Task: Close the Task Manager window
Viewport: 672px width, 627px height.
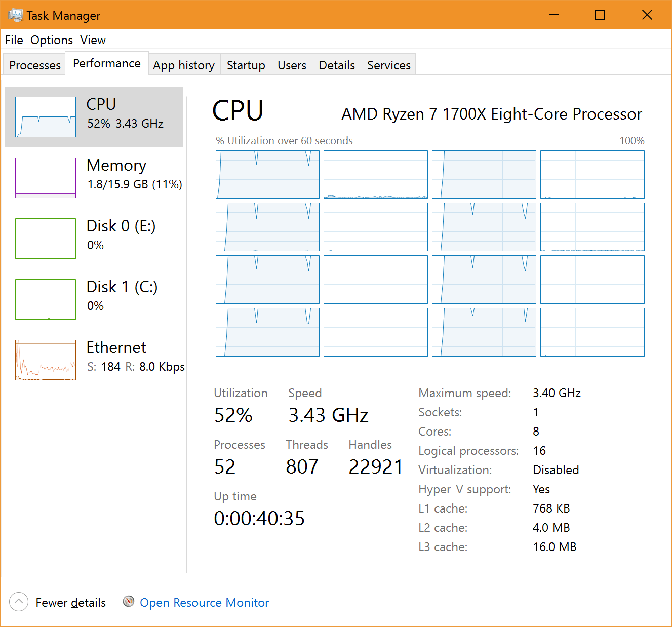Action: 647,15
